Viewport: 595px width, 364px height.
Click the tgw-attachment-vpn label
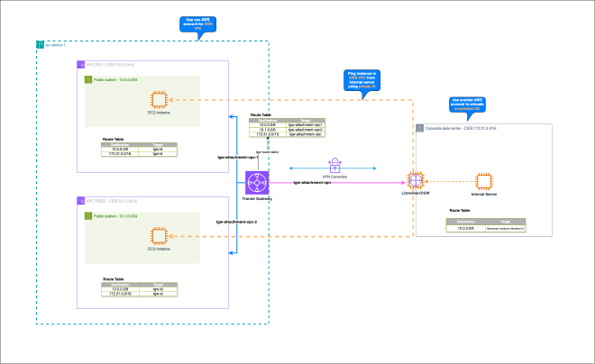click(x=312, y=183)
